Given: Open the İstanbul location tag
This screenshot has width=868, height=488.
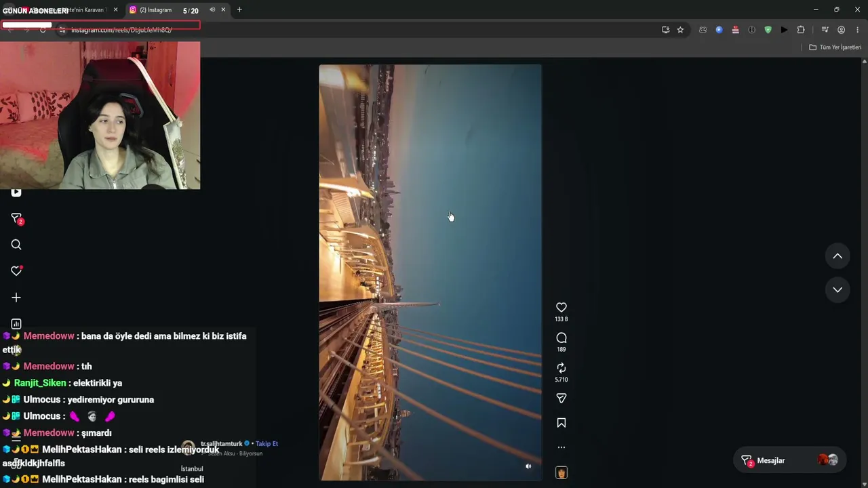Looking at the screenshot, I should (192, 469).
